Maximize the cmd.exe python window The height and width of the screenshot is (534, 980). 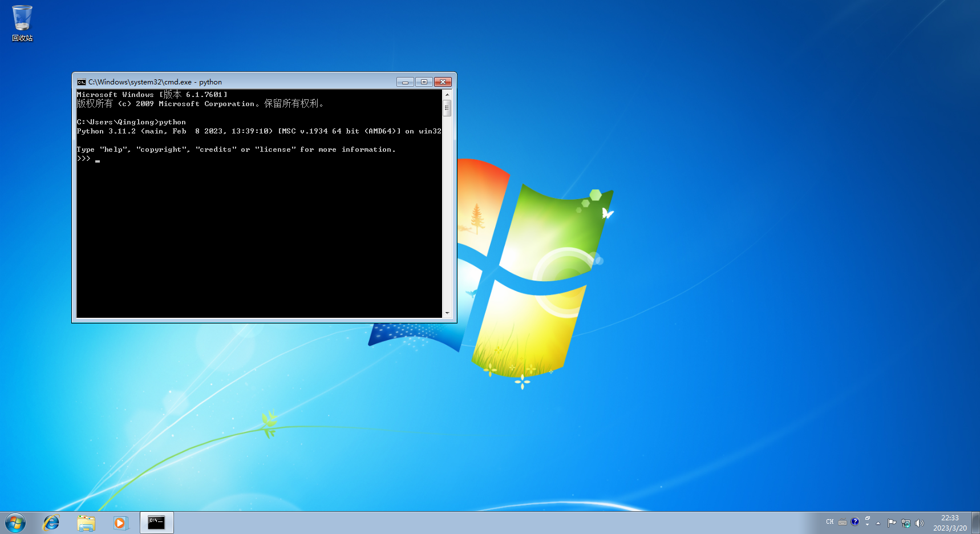pos(424,82)
